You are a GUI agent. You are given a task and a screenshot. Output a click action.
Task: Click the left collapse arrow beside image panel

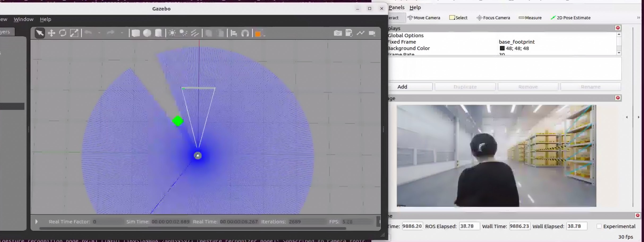point(627,117)
